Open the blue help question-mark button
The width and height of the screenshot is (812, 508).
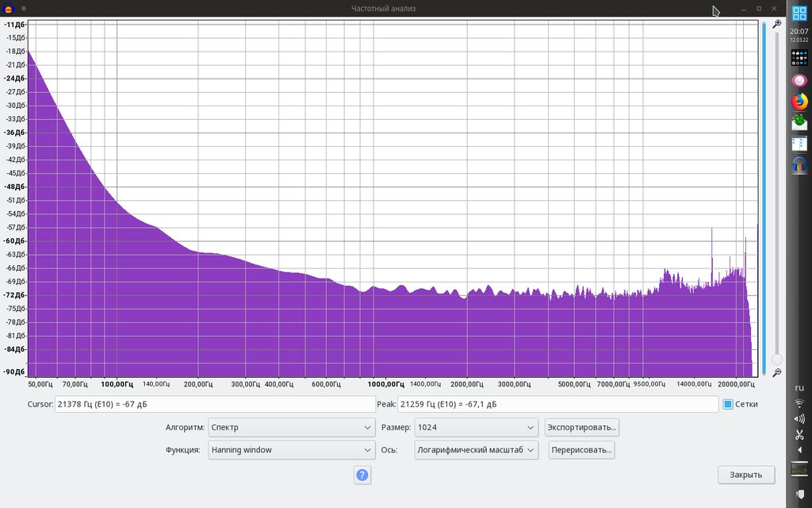click(x=362, y=475)
